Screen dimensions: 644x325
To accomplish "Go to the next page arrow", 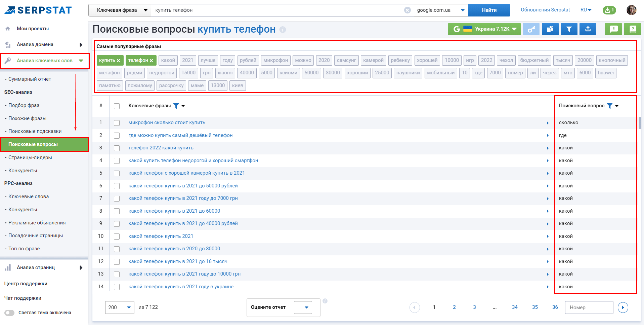I will click(623, 308).
